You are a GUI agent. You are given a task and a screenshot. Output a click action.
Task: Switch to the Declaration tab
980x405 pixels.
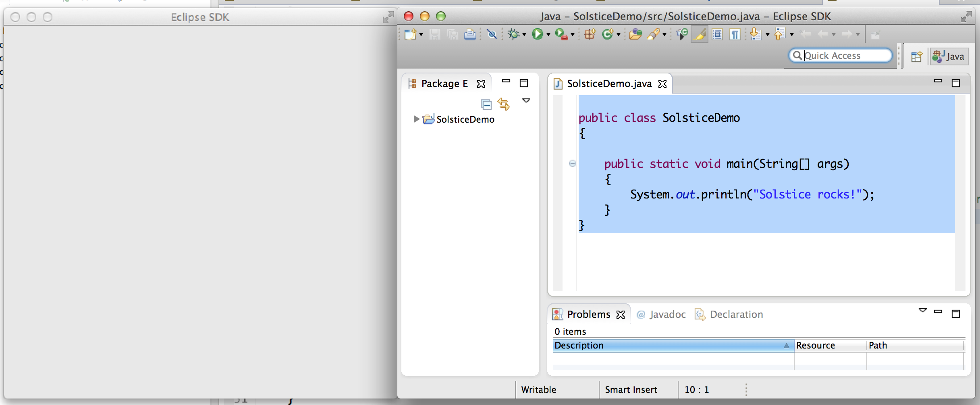coord(729,314)
